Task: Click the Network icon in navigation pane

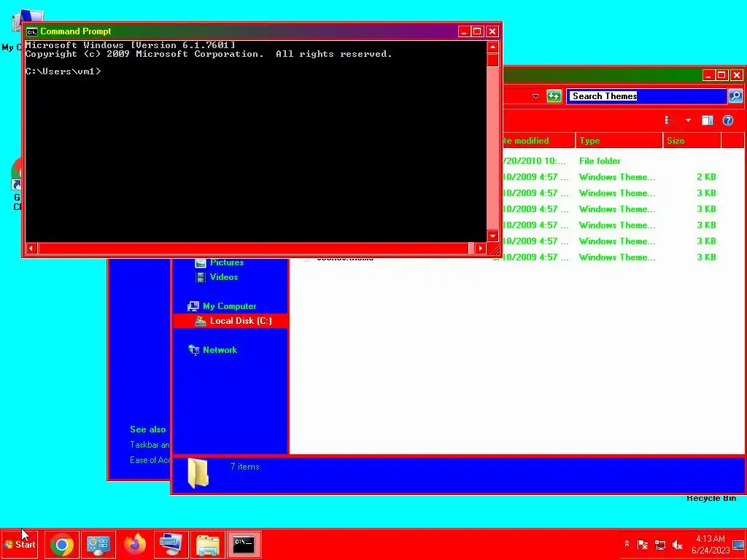Action: coord(193,350)
